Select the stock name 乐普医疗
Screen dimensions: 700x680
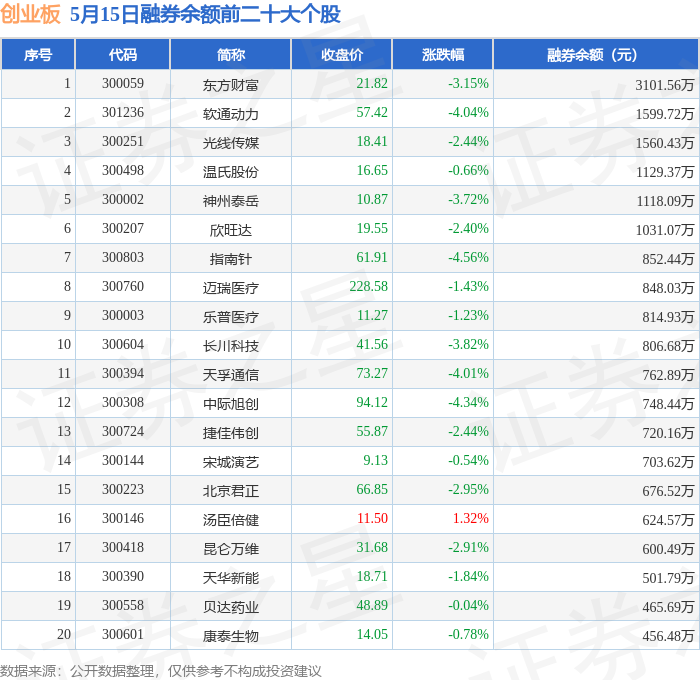coord(231,317)
